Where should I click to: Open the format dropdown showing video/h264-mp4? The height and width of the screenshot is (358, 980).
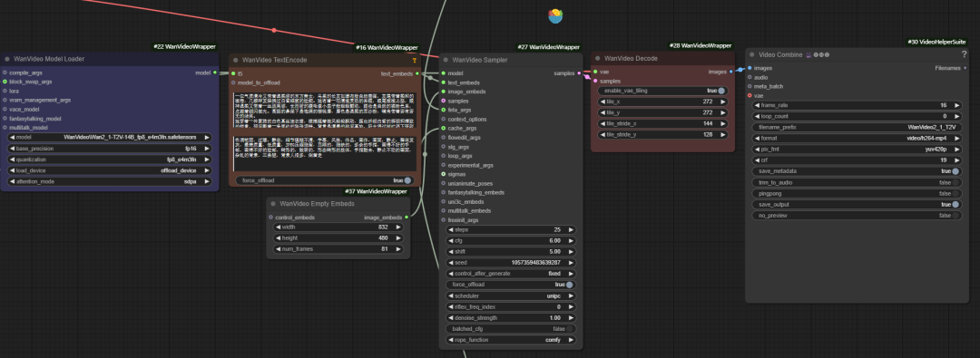click(857, 138)
